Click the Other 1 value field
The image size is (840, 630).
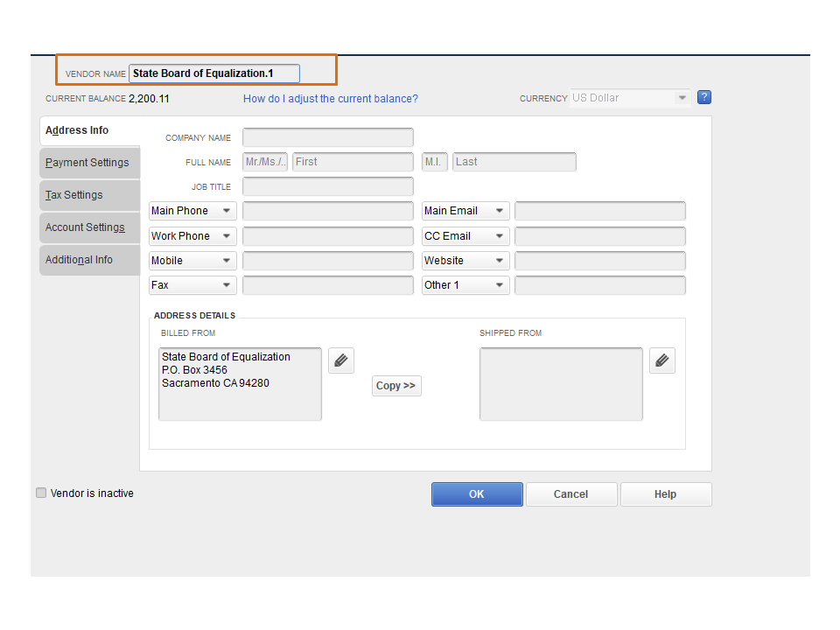(x=600, y=285)
